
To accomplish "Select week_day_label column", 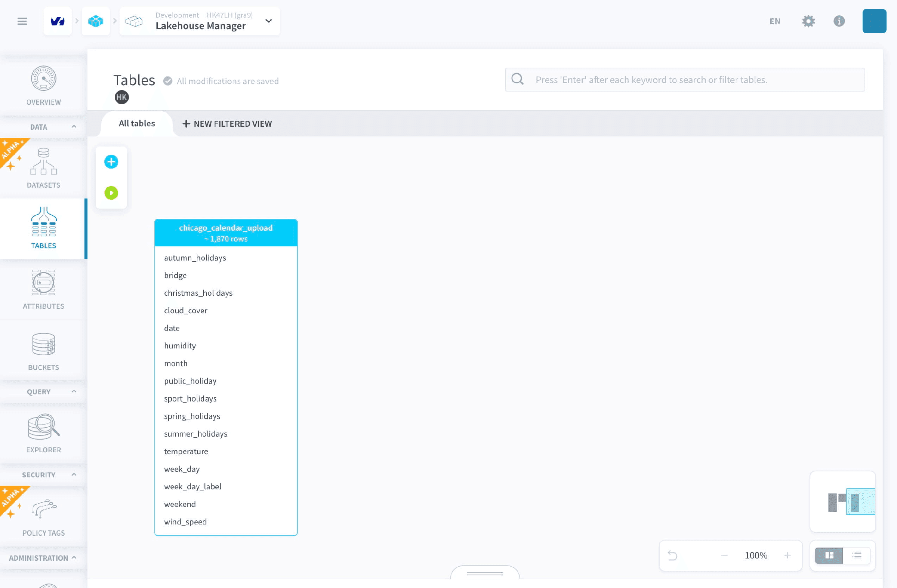I will click(226, 487).
